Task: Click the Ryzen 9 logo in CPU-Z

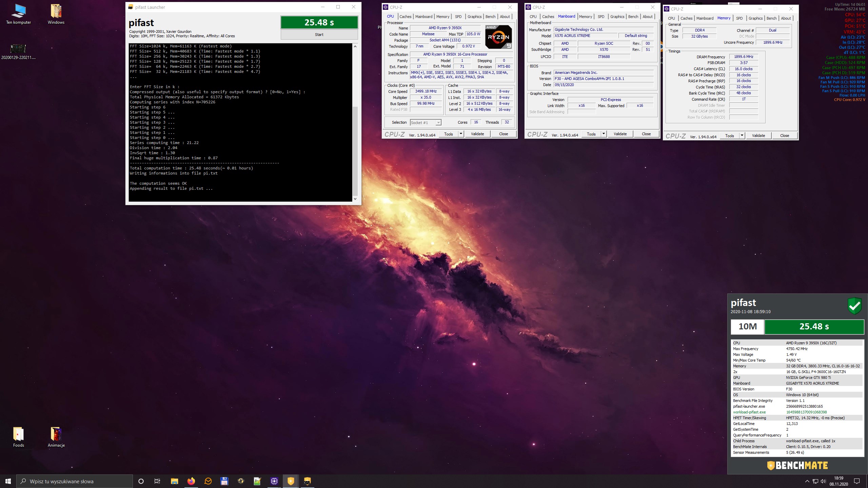Action: pyautogui.click(x=498, y=37)
